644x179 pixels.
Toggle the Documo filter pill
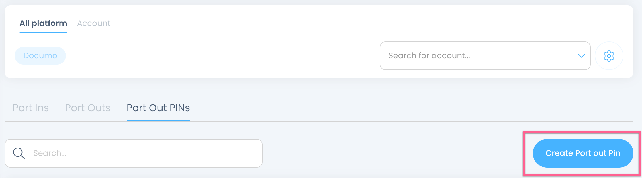(40, 56)
